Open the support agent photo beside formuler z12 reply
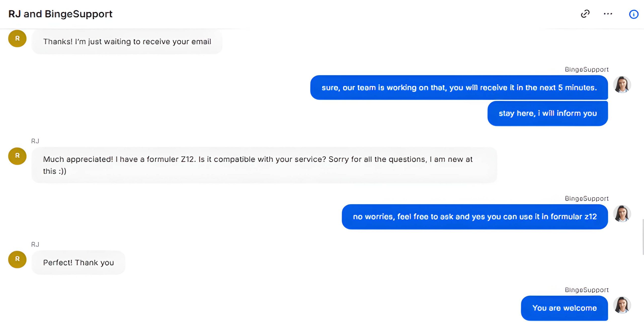The height and width of the screenshot is (322, 644). [x=622, y=214]
